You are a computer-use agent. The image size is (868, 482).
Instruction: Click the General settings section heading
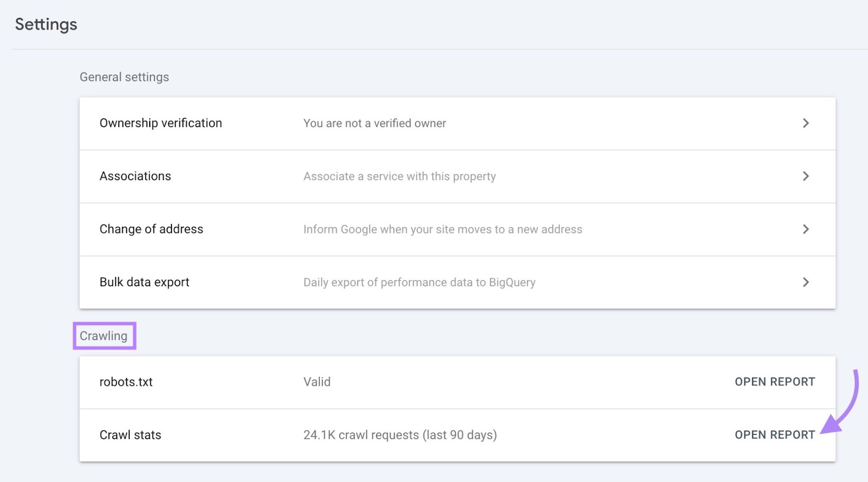[x=124, y=77]
